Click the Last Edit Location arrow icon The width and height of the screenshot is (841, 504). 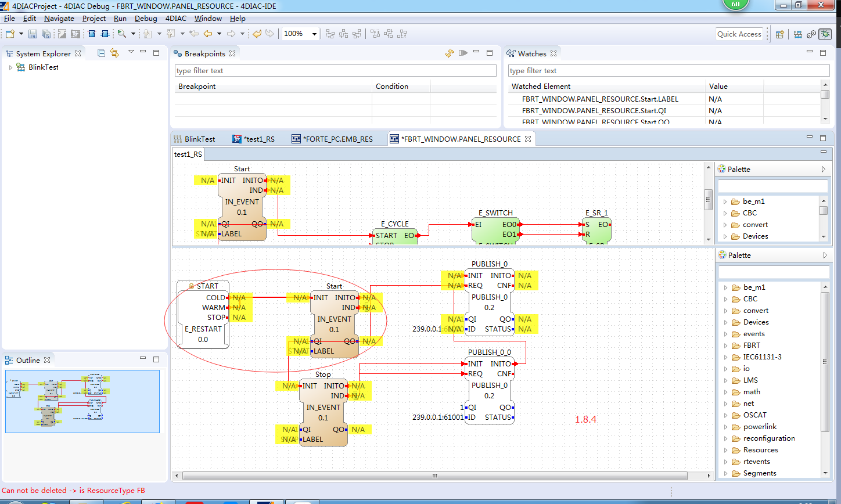click(x=194, y=34)
